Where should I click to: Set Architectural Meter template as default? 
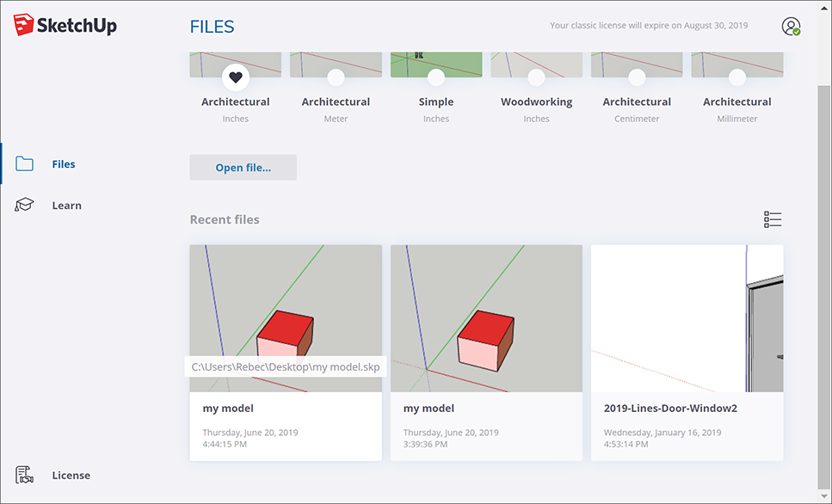point(336,77)
